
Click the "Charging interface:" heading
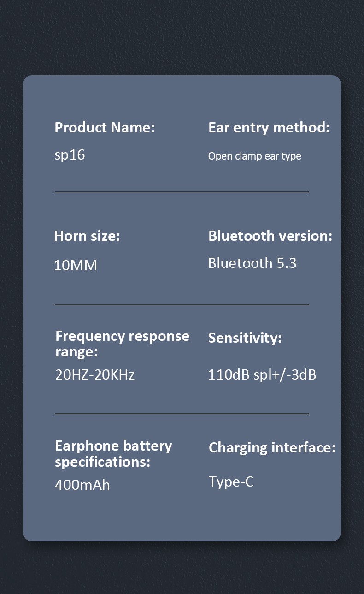(272, 447)
